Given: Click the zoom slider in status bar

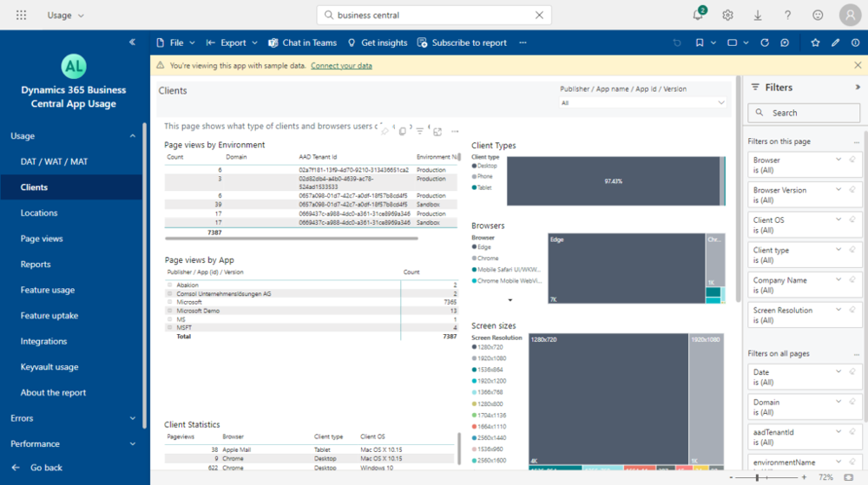Looking at the screenshot, I should coord(758,477).
